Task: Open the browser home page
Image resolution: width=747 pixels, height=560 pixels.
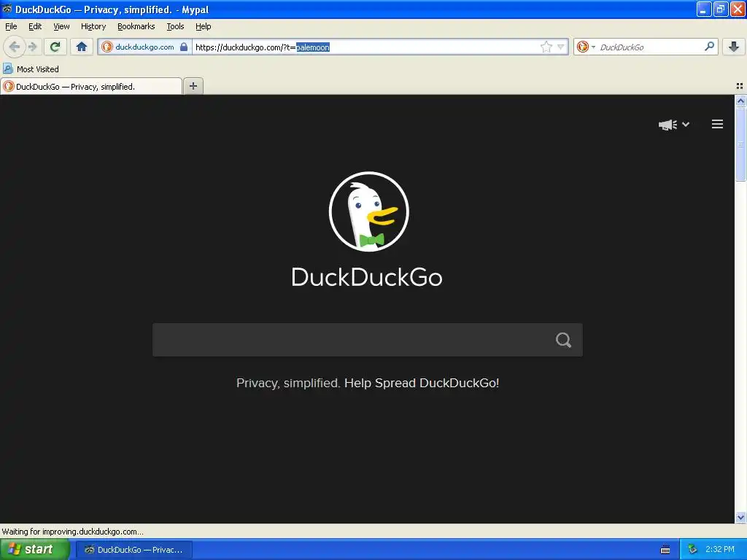Action: point(82,47)
